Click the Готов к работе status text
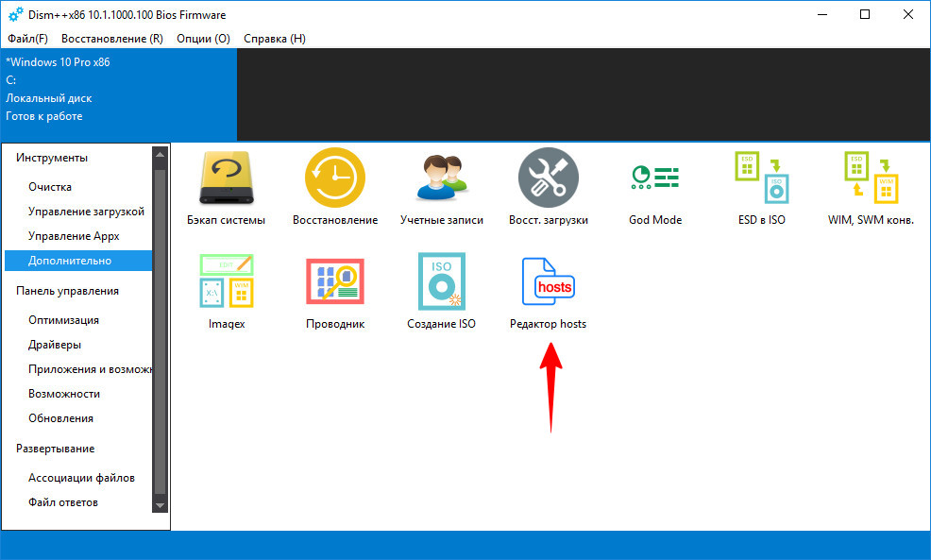The height and width of the screenshot is (560, 931). [x=44, y=116]
